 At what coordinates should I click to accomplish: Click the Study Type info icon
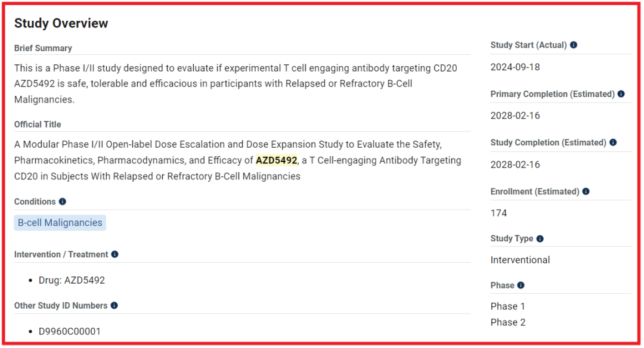(x=540, y=239)
